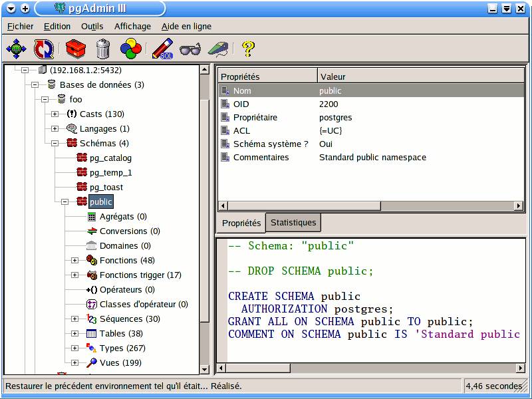
Task: Expand the Tables (38) node
Action: click(x=74, y=334)
